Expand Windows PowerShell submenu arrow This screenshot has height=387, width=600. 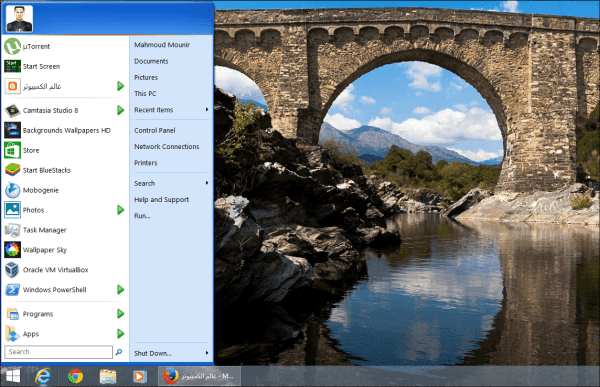121,289
